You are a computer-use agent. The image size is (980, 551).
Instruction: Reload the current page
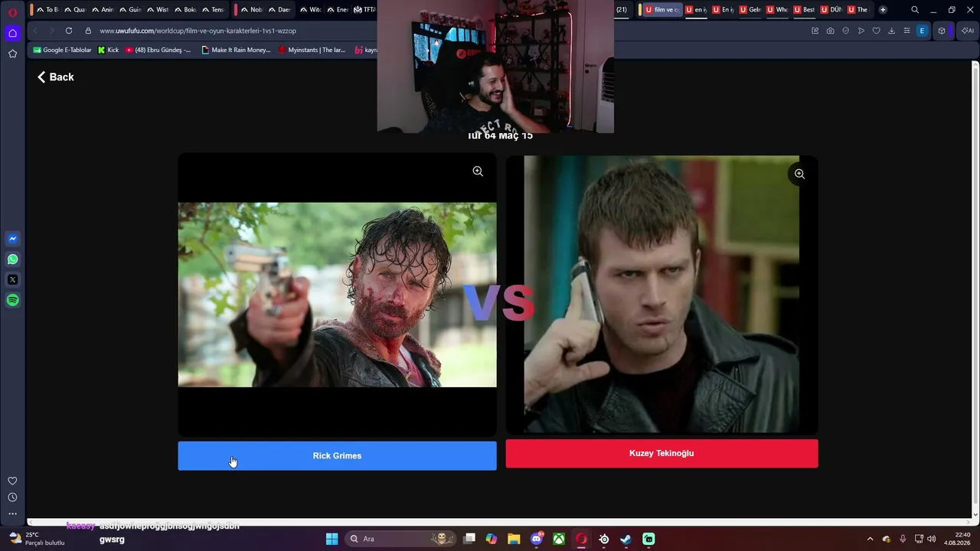click(x=69, y=31)
